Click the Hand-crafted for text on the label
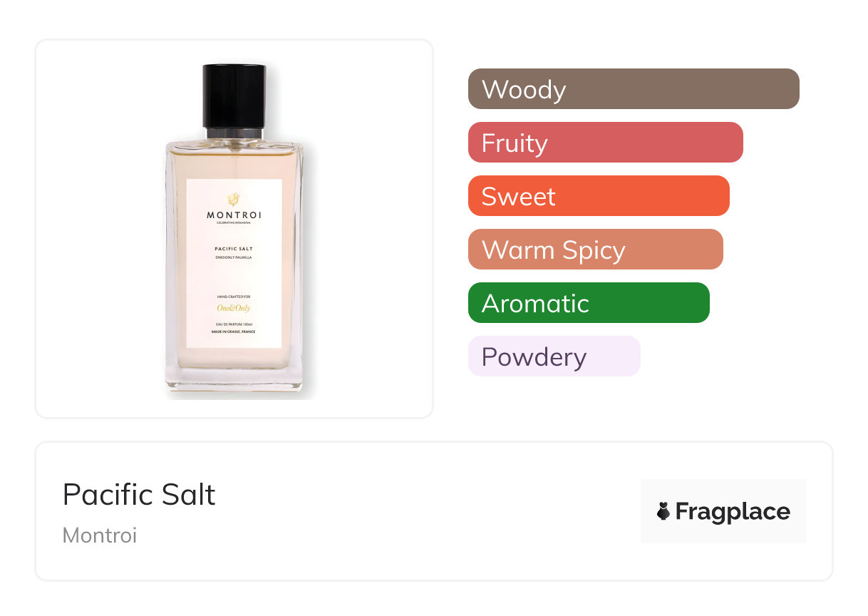The image size is (868, 616). [x=234, y=296]
